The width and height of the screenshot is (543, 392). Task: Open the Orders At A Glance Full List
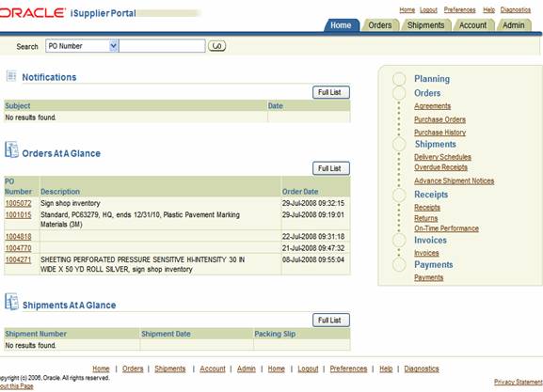point(331,168)
